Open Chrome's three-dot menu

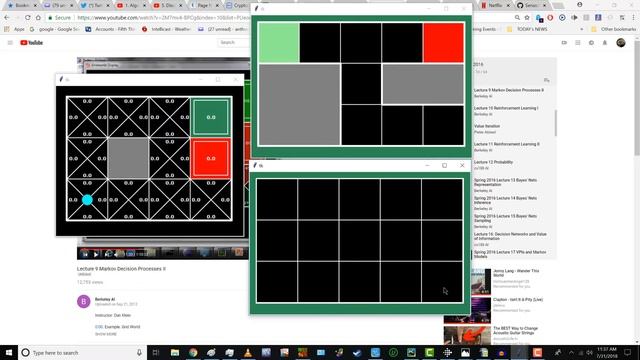[x=633, y=18]
